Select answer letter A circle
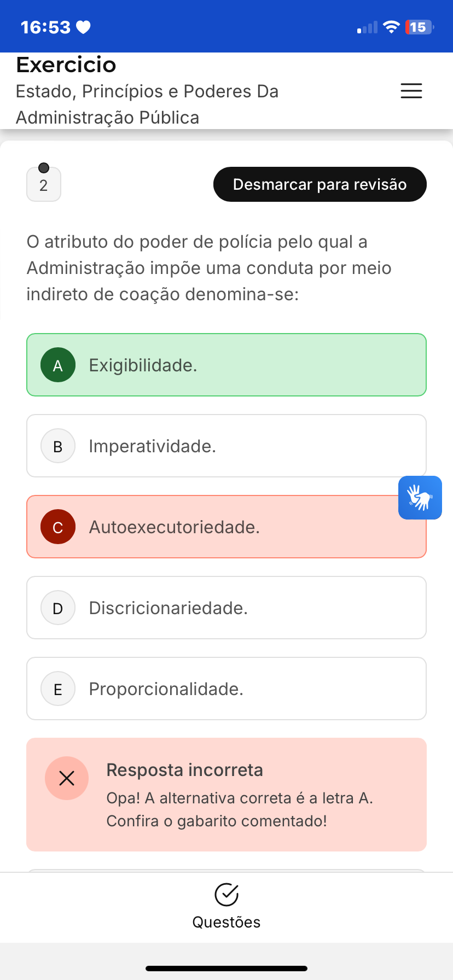Screen dimensions: 453x980 tap(58, 365)
